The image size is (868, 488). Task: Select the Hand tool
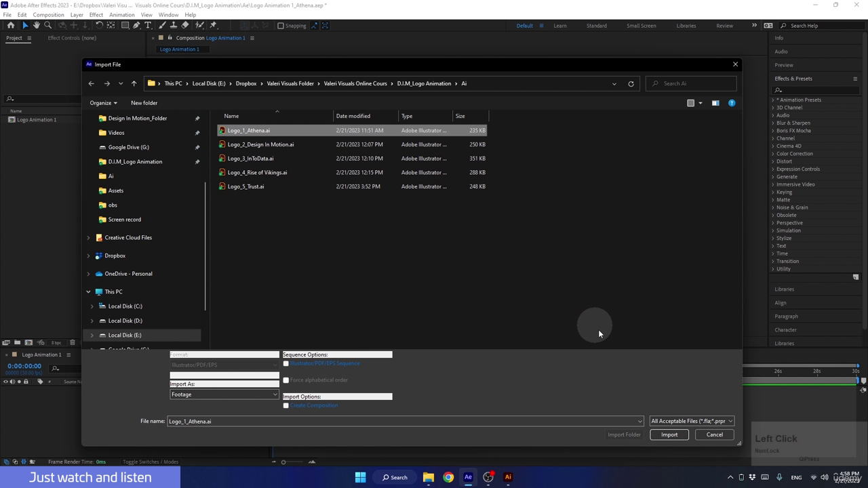coord(37,26)
